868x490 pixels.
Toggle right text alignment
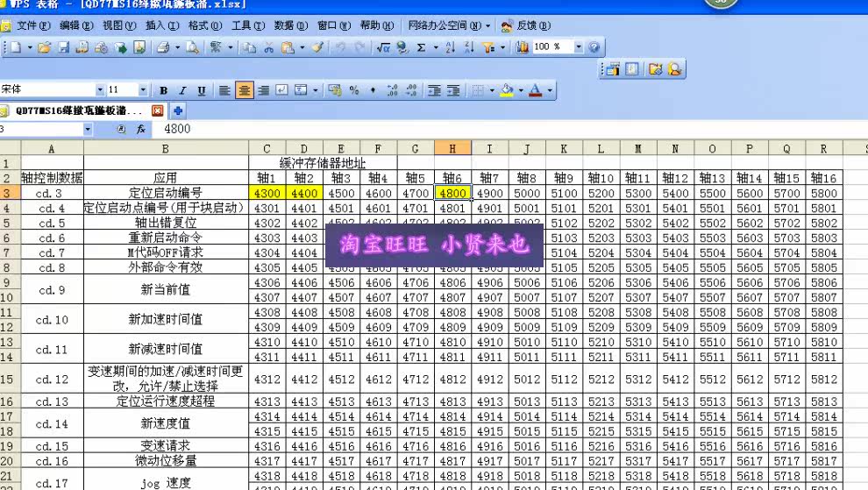(264, 90)
